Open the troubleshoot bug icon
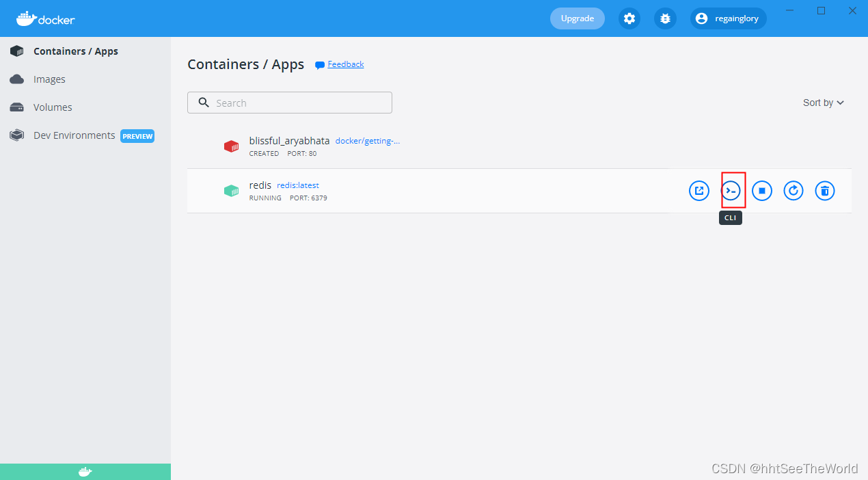This screenshot has height=480, width=868. tap(665, 18)
